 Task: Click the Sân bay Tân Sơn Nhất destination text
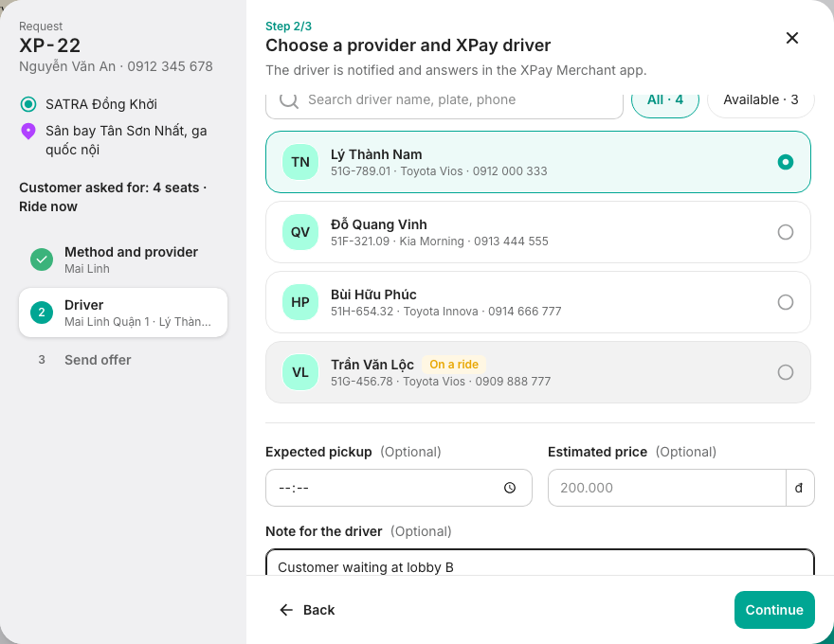(126, 140)
